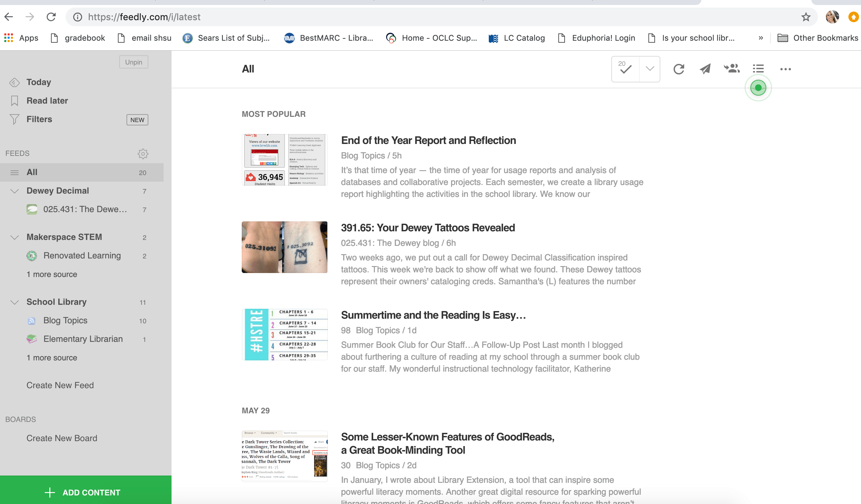Share articles using the paper plane icon
This screenshot has height=504, width=861.
coord(705,69)
